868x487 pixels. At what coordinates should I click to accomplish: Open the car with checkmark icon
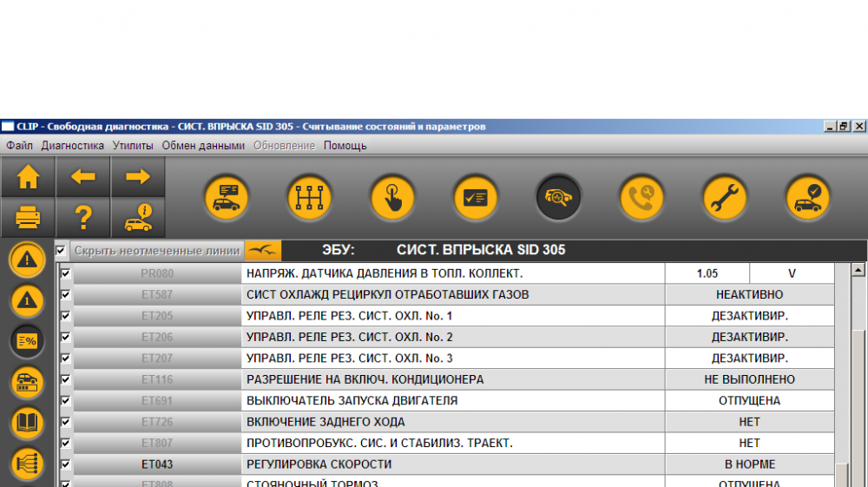pos(807,198)
